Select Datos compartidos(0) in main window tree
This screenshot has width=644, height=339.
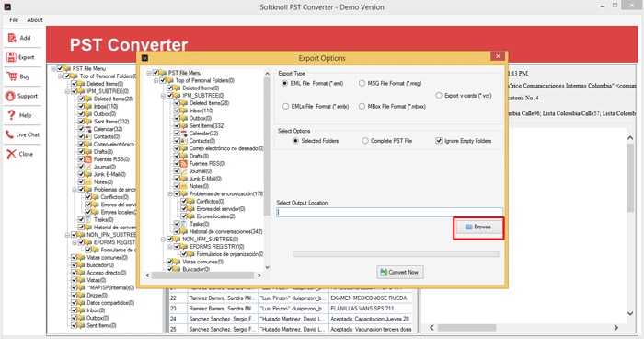(110, 303)
